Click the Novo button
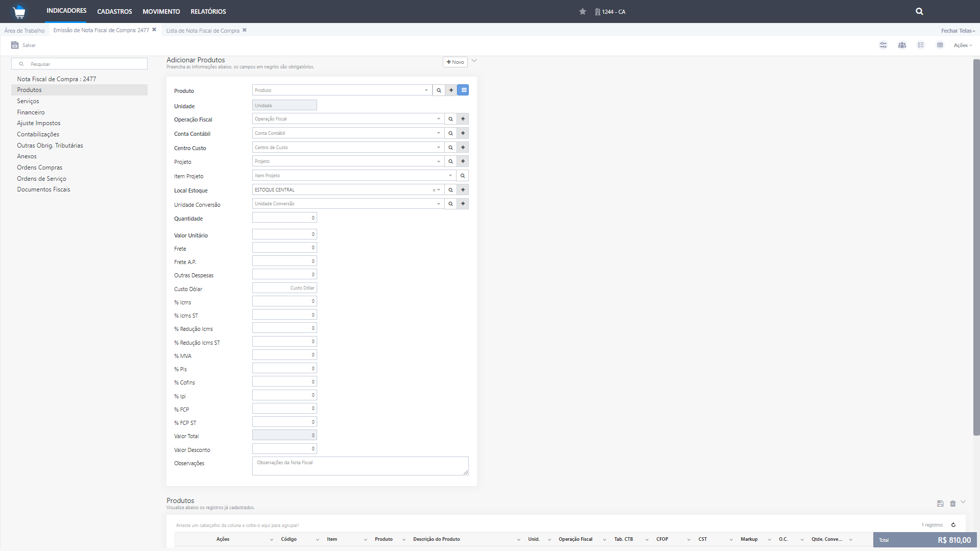Screen dimensions: 980x551 455,62
